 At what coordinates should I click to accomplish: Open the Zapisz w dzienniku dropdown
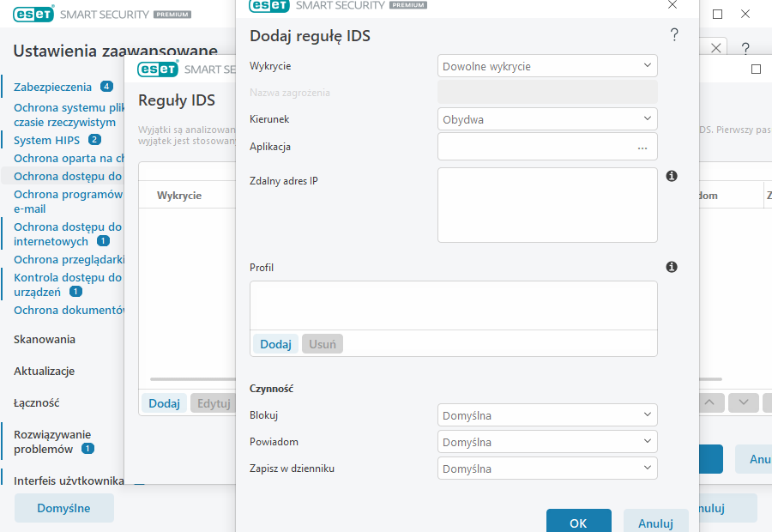point(547,469)
